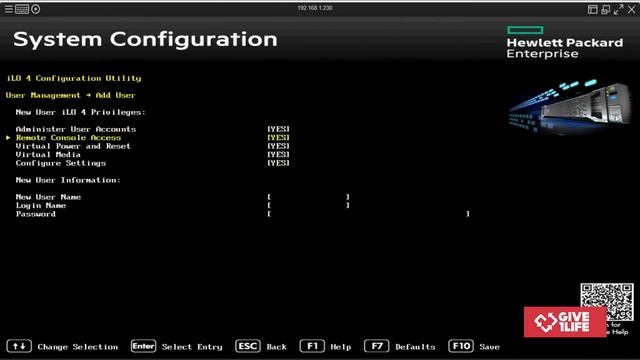Click the F1 Help key button

(x=312, y=346)
